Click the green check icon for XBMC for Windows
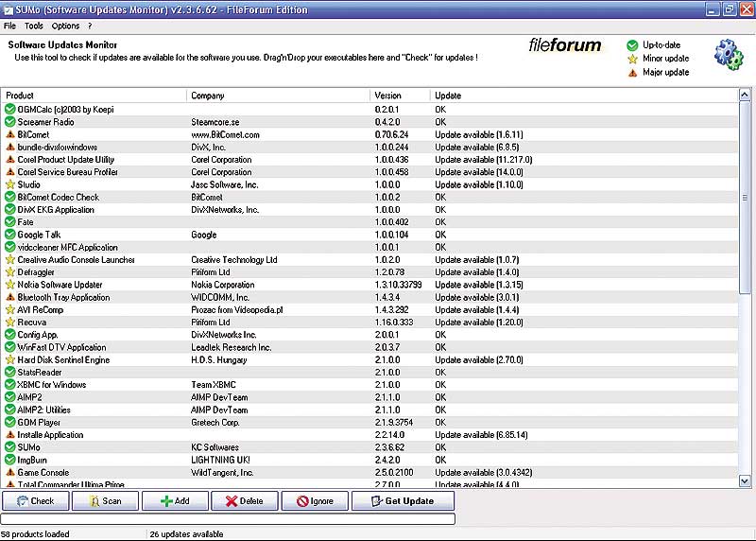756x541 pixels. pos(10,385)
